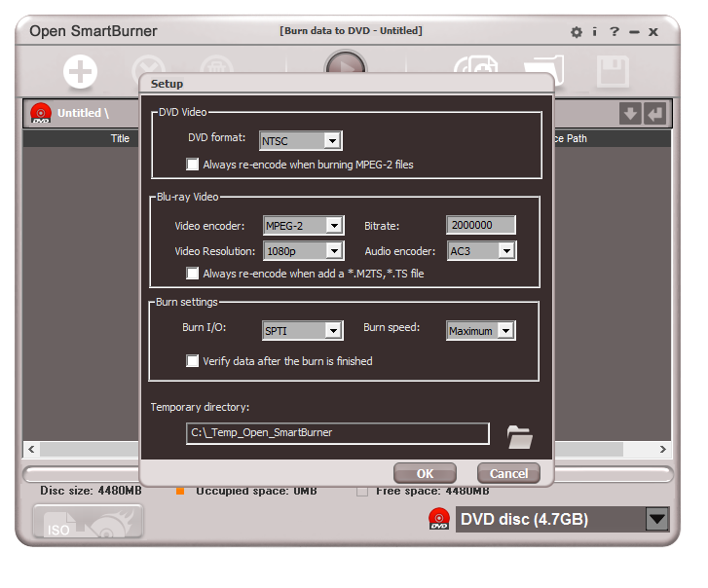Click the copy disc toolbar icon
Viewport: 708px width, 588px height.
pos(475,65)
